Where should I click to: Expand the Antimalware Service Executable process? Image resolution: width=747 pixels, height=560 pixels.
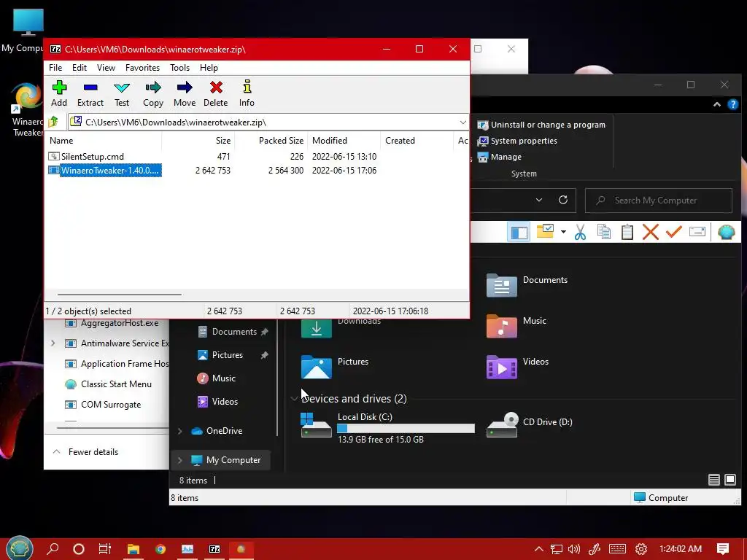53,343
